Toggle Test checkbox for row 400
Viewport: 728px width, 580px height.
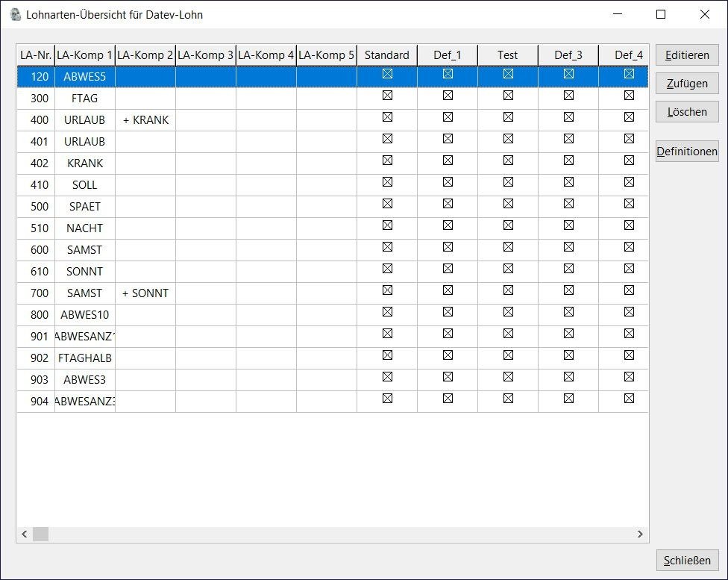(x=508, y=116)
